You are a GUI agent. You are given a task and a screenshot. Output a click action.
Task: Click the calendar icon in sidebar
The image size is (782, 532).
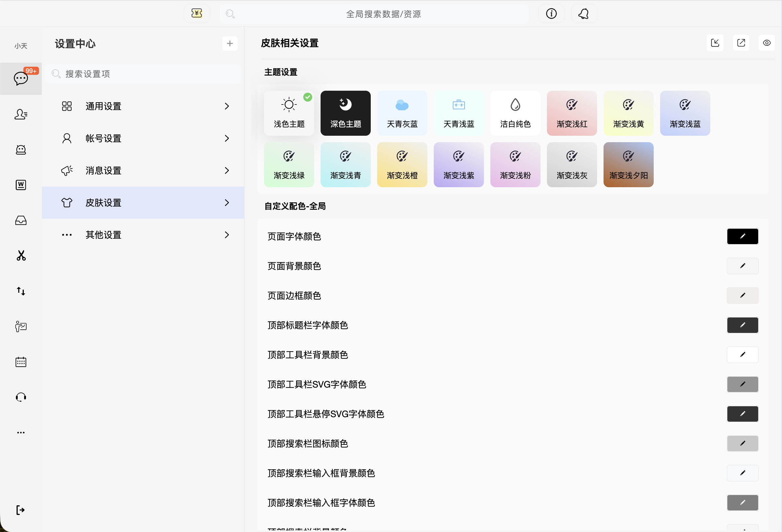pos(21,362)
